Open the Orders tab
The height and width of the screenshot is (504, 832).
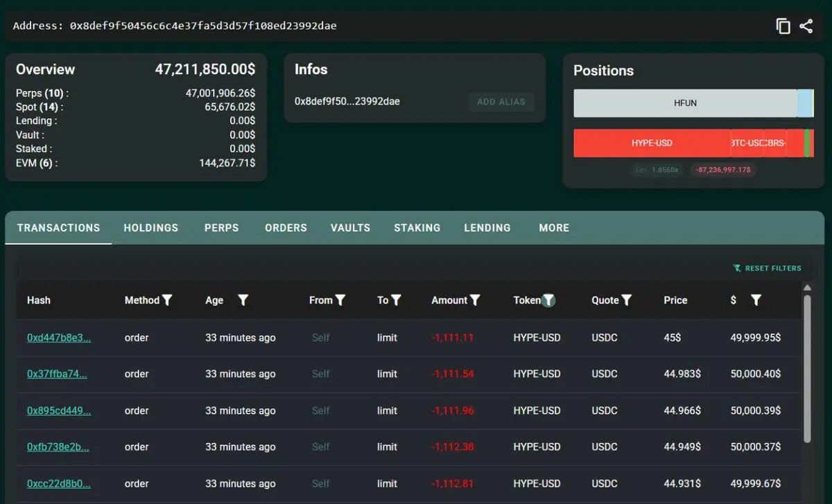(x=286, y=227)
